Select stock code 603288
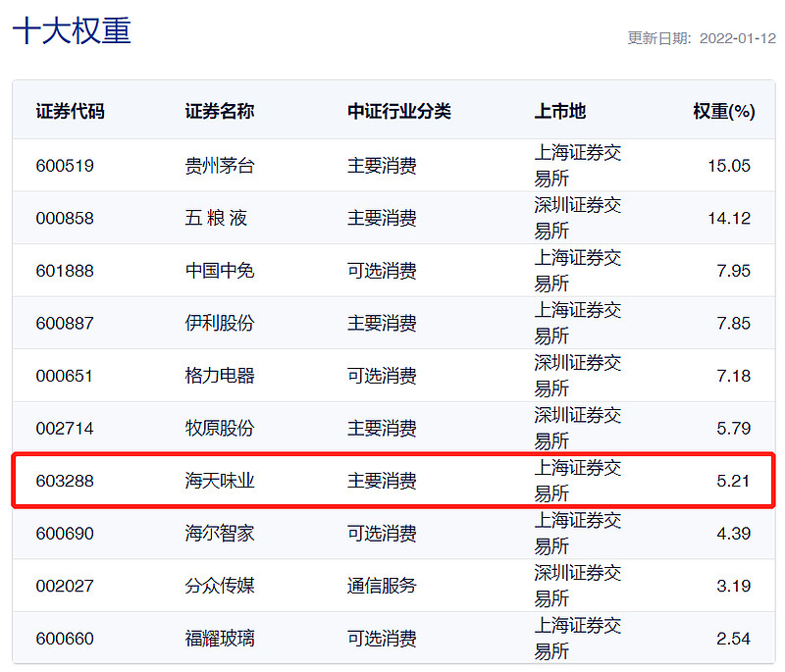Screen dimensions: 785x672 [x=65, y=481]
